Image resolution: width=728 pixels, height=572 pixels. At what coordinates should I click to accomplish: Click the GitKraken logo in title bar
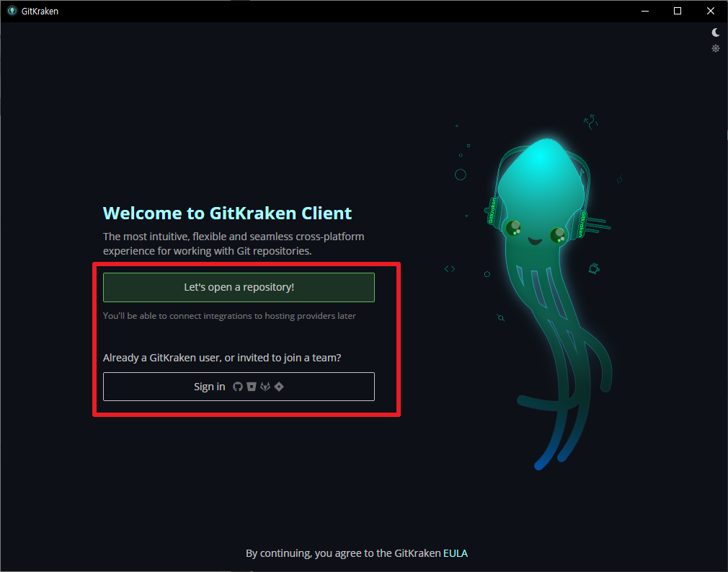tap(12, 11)
